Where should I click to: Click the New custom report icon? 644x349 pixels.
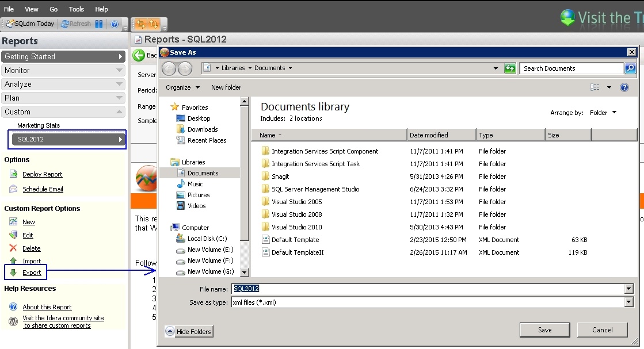[x=14, y=221]
